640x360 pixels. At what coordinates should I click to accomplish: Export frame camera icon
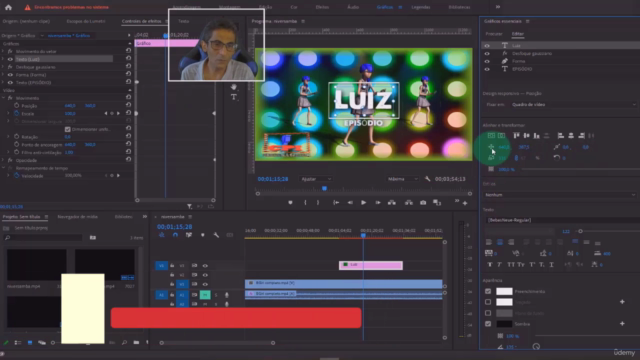point(423,202)
